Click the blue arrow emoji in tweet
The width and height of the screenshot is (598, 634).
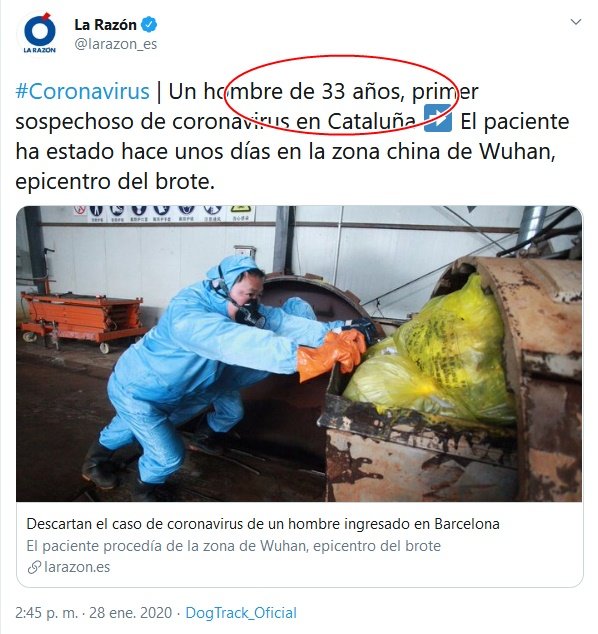[x=438, y=118]
